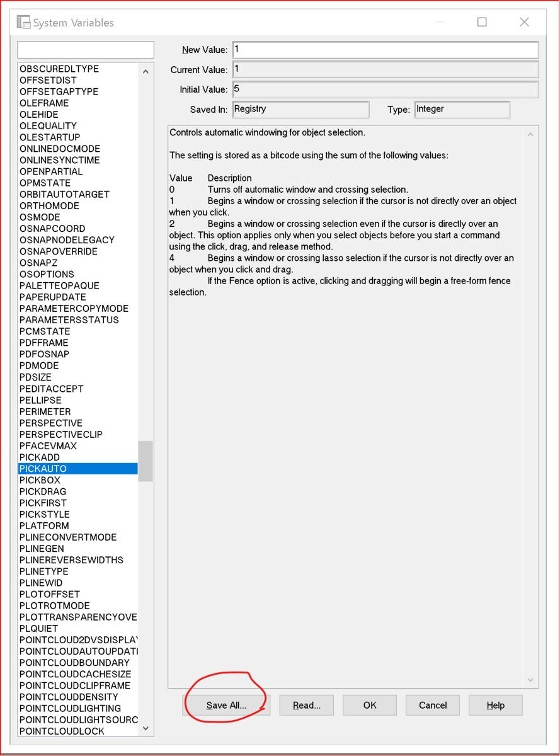This screenshot has height=756, width=560.
Task: Click the System Variables title bar icon
Action: point(24,22)
